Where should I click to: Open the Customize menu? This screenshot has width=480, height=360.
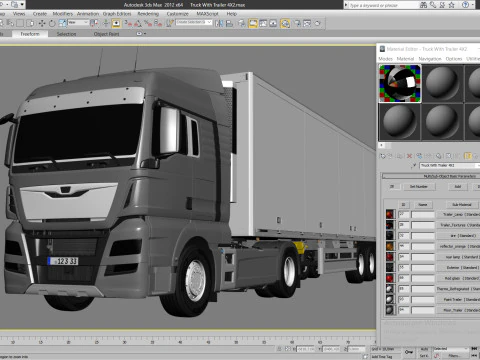point(178,14)
